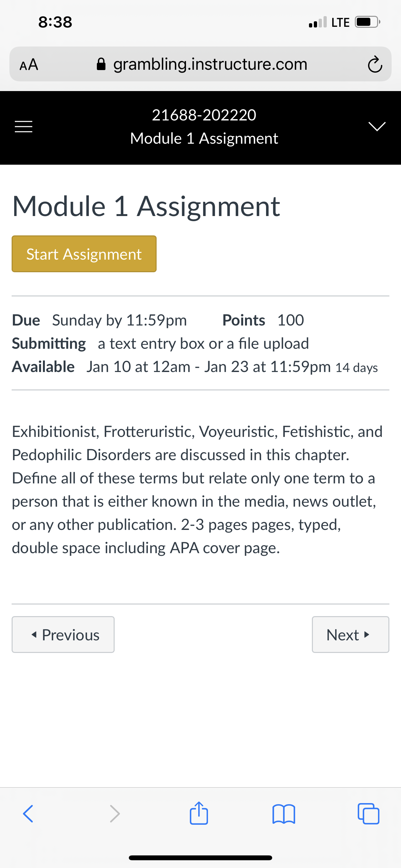Tap the 21688-202220 course title
Viewport: 401px width, 868px height.
[204, 115]
